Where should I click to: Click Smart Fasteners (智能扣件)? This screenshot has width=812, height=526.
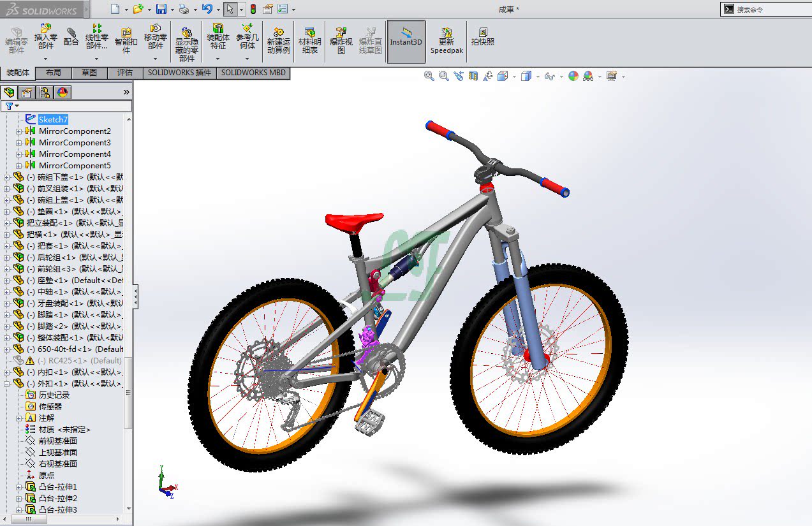click(x=126, y=40)
